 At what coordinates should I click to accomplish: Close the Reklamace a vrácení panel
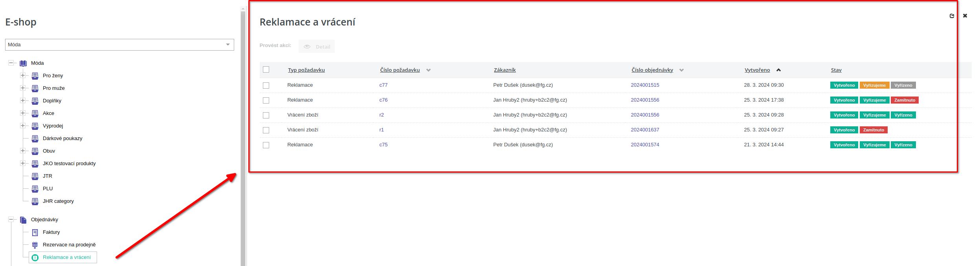click(965, 16)
